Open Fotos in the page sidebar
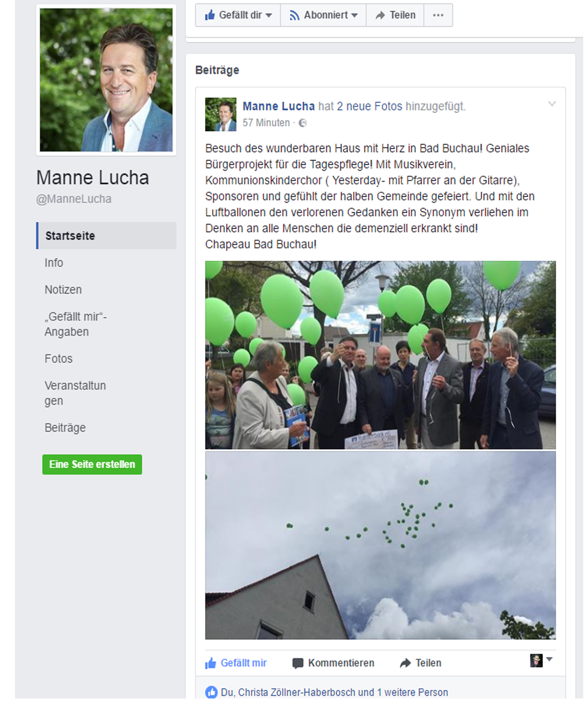The width and height of the screenshot is (588, 707). tap(59, 359)
